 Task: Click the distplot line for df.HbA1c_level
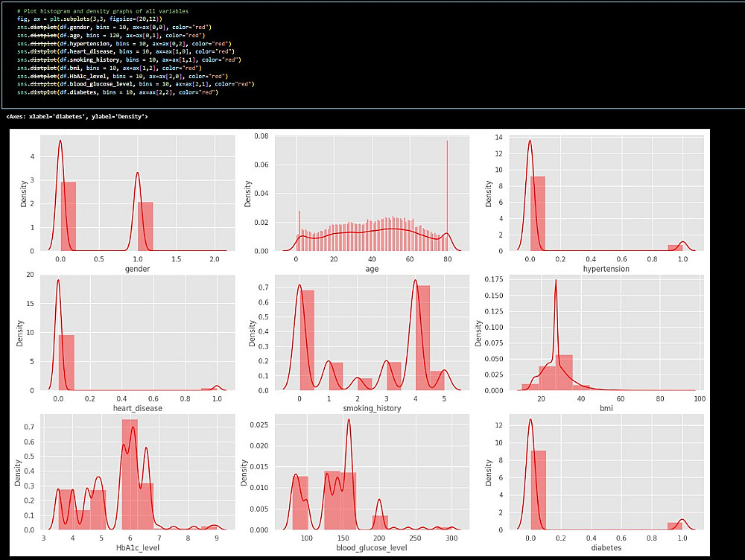123,76
